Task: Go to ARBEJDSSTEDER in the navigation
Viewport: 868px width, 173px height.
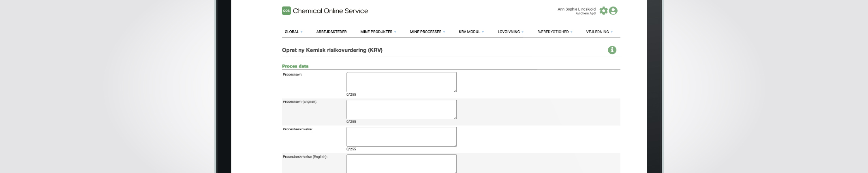Action: 331,32
